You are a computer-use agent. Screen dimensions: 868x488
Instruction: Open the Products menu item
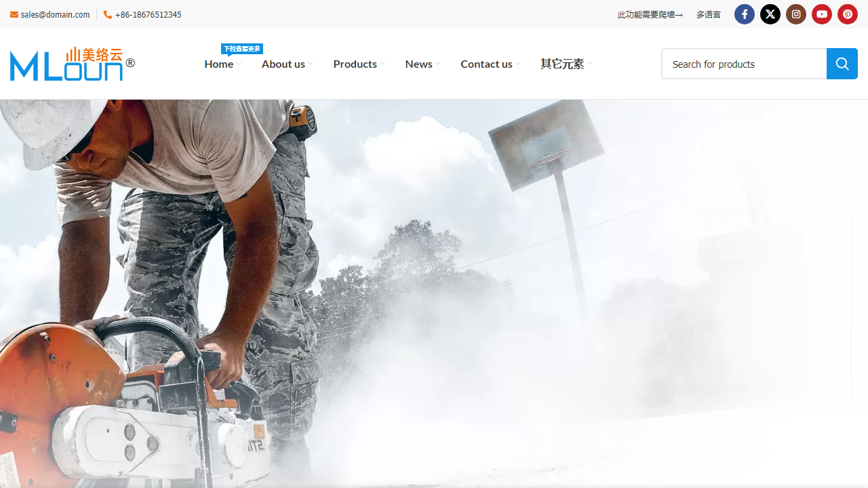coord(355,64)
